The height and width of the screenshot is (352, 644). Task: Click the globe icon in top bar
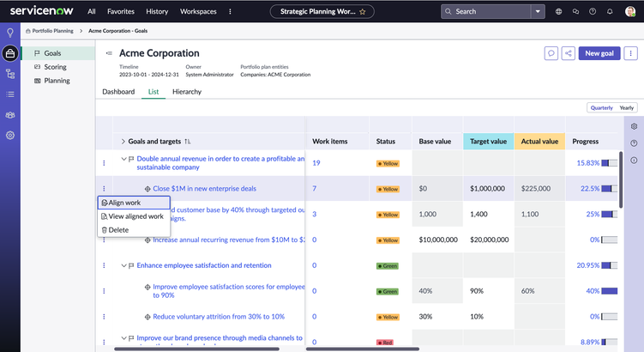(x=558, y=11)
